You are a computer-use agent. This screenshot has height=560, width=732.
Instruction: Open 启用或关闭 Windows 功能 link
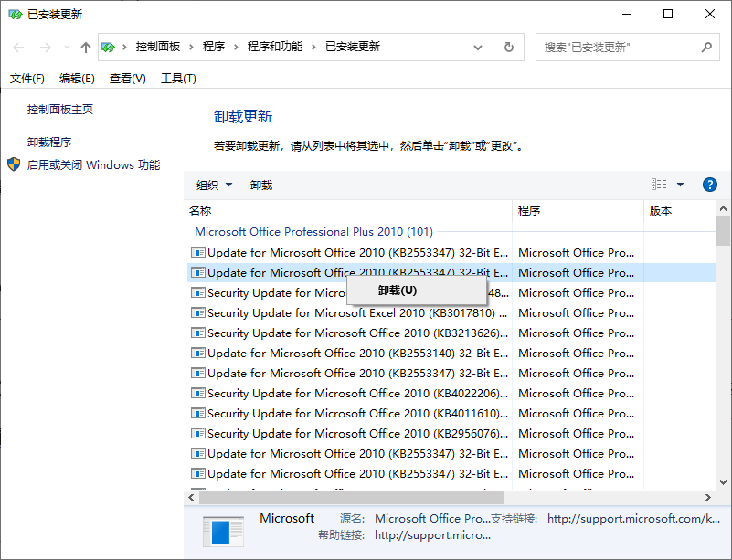[x=93, y=164]
